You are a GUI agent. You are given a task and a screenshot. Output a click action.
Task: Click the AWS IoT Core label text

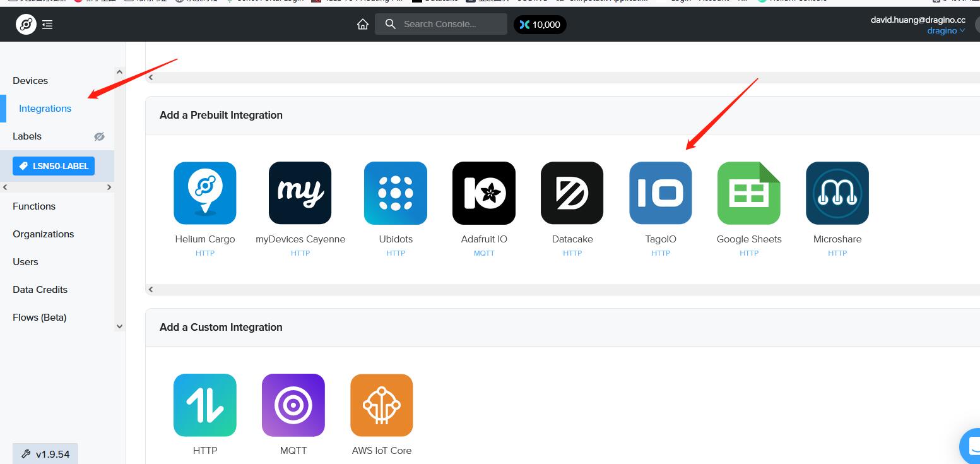(382, 451)
